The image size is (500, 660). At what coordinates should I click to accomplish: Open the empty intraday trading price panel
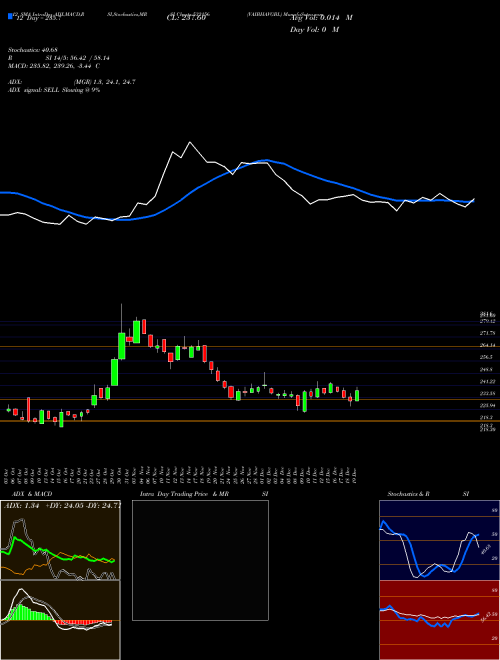(200, 560)
